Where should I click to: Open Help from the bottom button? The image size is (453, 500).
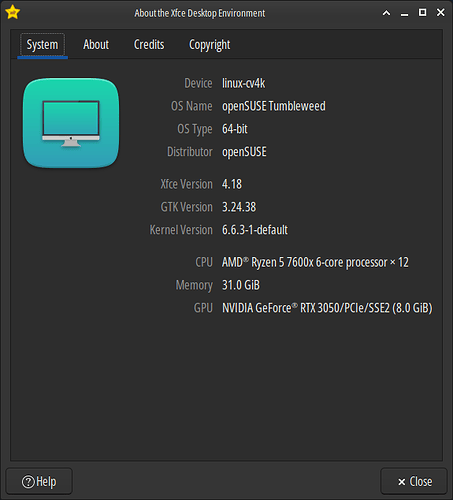39,481
